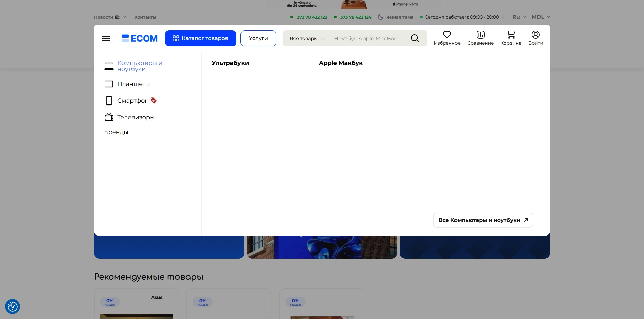Click the ECOM logo

pos(140,38)
